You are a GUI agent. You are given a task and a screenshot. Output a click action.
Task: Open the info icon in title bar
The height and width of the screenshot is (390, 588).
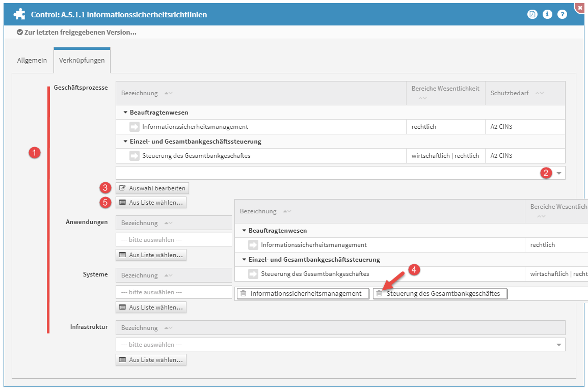click(x=547, y=14)
